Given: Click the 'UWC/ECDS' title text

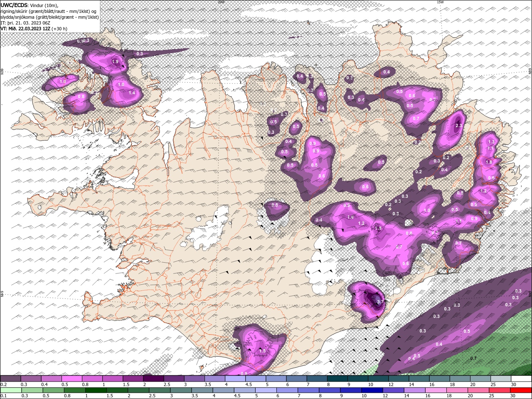Looking at the screenshot, I should tap(14, 5).
